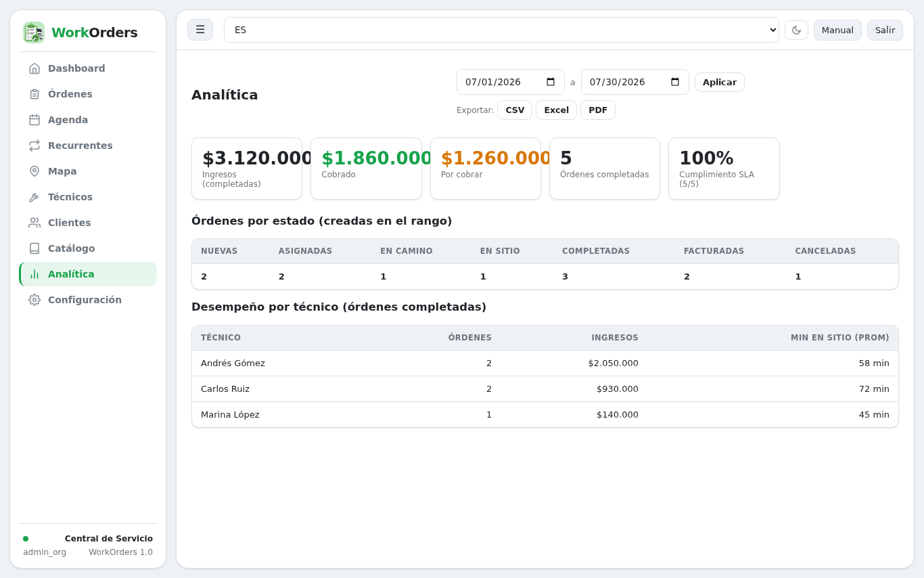Click the Agenda calendar icon
924x578 pixels.
coord(34,120)
